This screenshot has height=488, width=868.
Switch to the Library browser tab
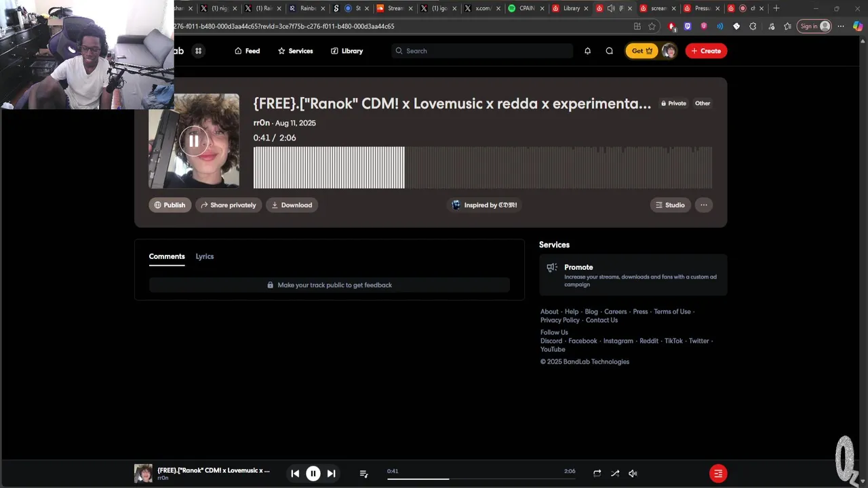tap(570, 8)
